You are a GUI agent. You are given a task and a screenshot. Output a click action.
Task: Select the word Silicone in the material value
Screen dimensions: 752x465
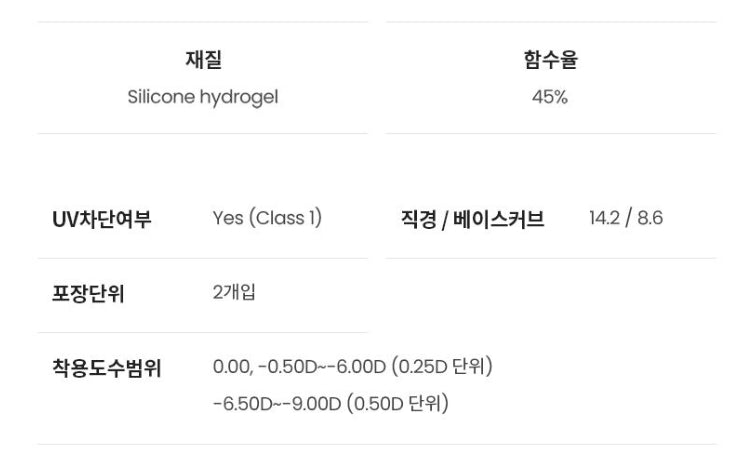click(162, 97)
